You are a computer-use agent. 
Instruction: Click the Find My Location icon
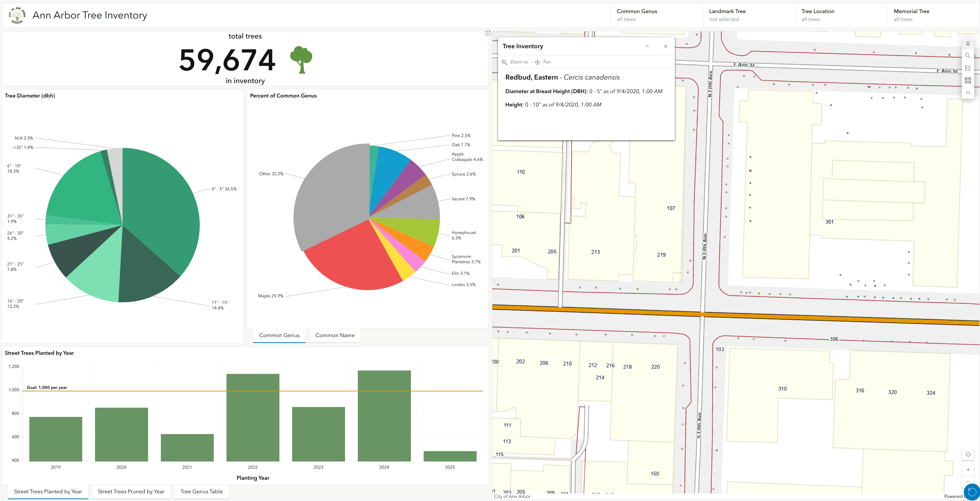(x=968, y=454)
